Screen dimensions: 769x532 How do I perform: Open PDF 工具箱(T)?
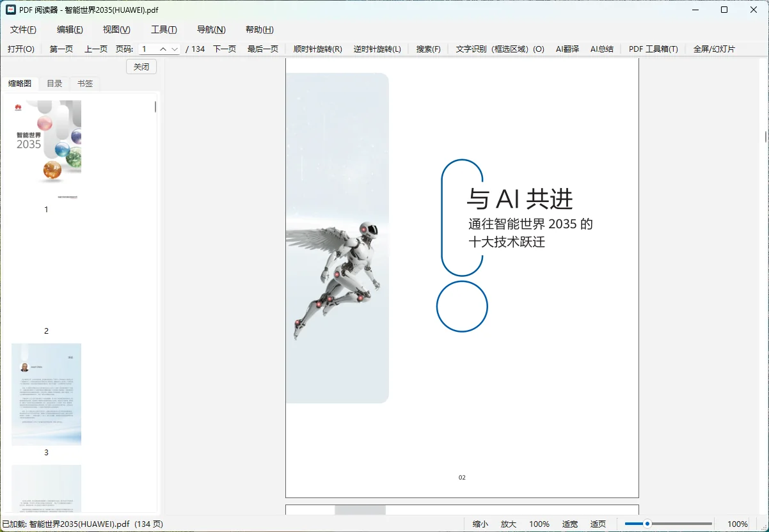(x=653, y=49)
